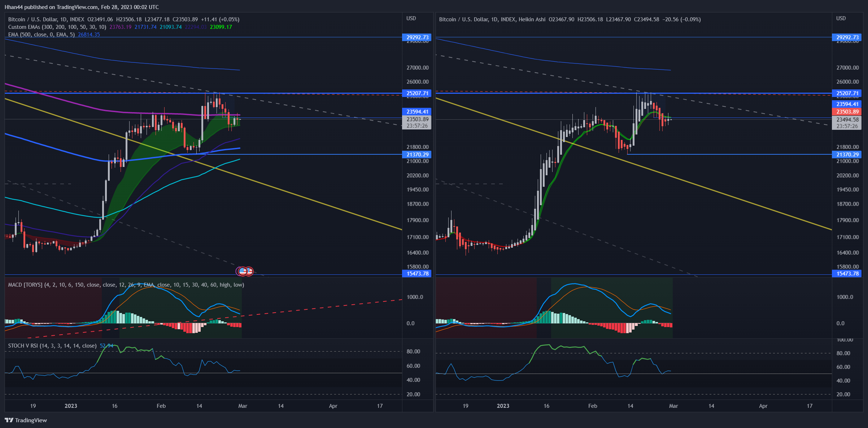Click the 27000.00 tick on left price axis
Viewport: 868px width, 428px height.
point(418,68)
